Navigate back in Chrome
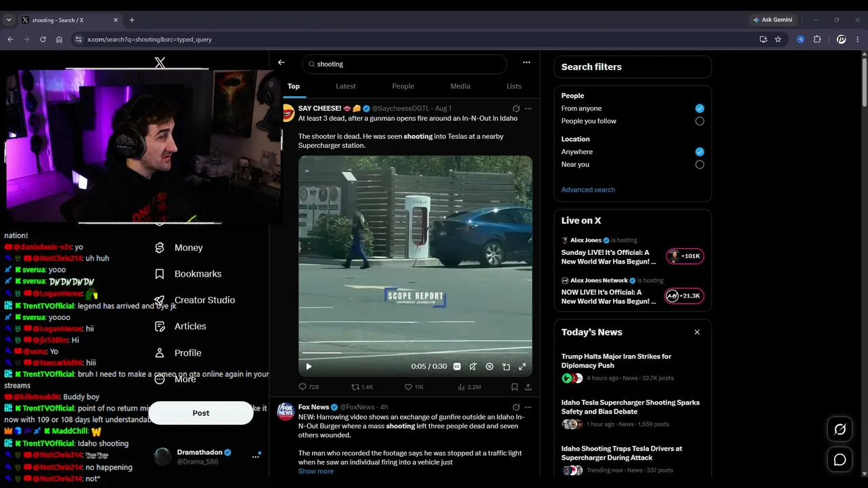Viewport: 868px width, 488px height. click(10, 39)
